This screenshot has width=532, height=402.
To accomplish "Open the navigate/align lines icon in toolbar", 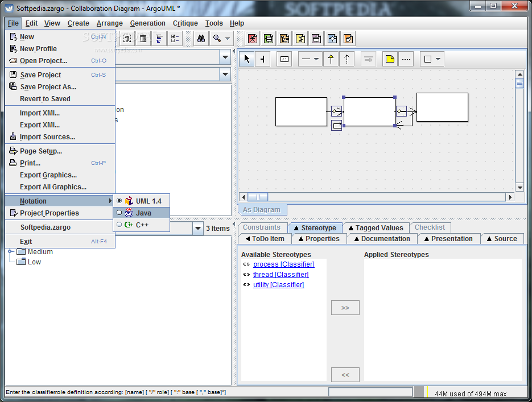I will [x=159, y=39].
